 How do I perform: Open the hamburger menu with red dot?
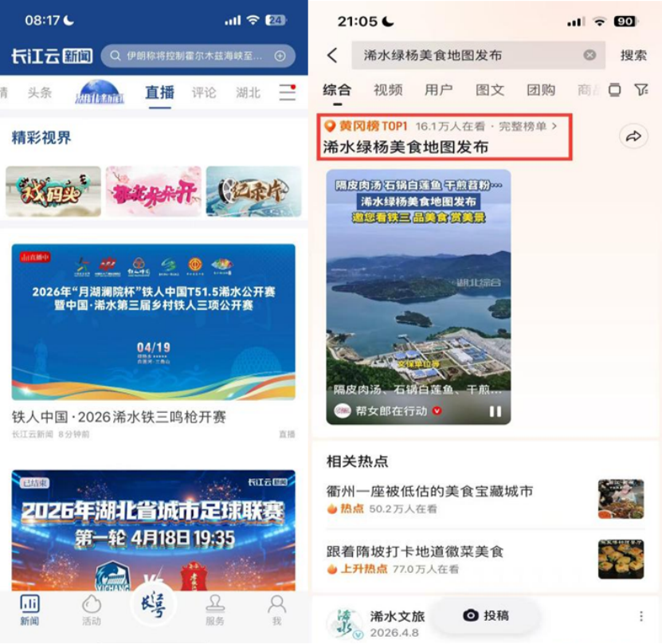tap(288, 92)
